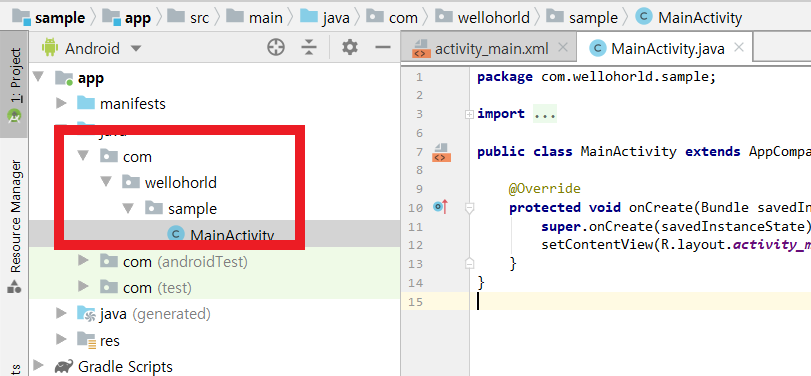Select the com (test) package row
Screen dimensions: 811x376
[x=215, y=287]
